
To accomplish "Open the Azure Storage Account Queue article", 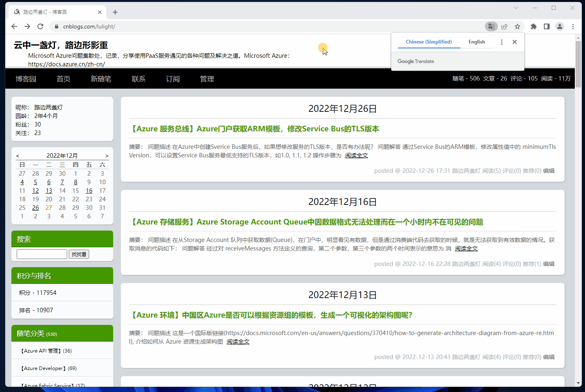I will pos(306,222).
